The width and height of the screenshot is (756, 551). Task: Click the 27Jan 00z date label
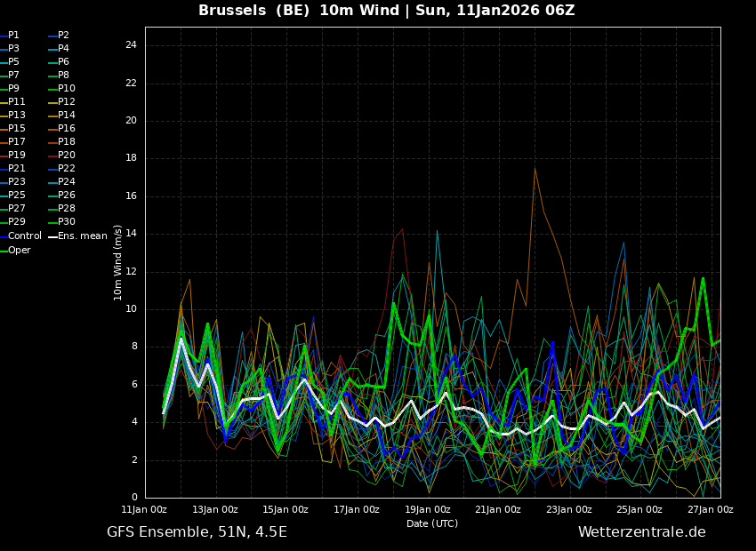pos(711,509)
